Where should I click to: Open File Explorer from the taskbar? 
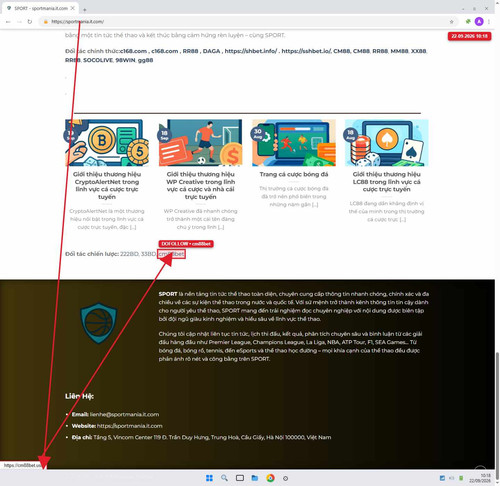255,478
